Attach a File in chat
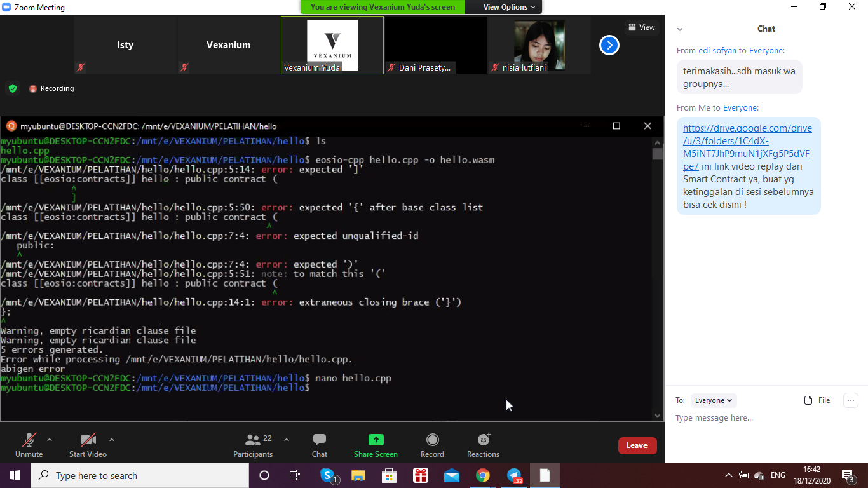 point(817,400)
